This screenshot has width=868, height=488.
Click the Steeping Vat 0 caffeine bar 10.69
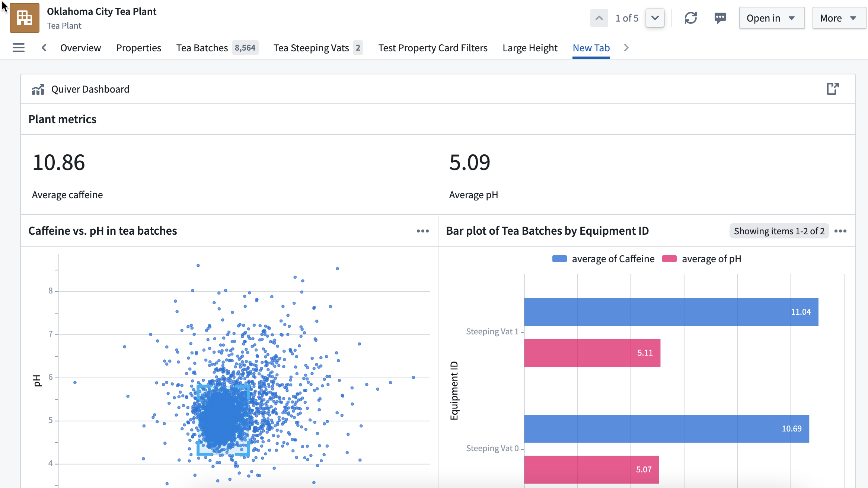667,428
